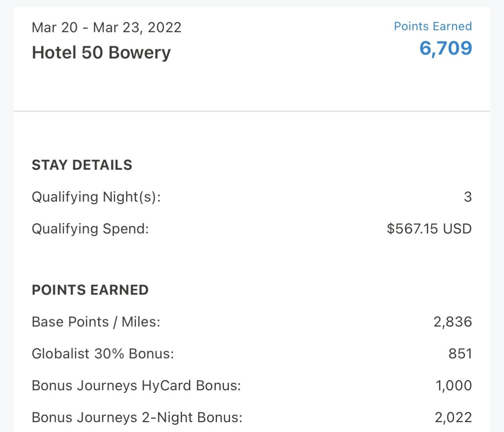Select the Qualifying Night(s) label
The width and height of the screenshot is (504, 432).
tap(96, 197)
